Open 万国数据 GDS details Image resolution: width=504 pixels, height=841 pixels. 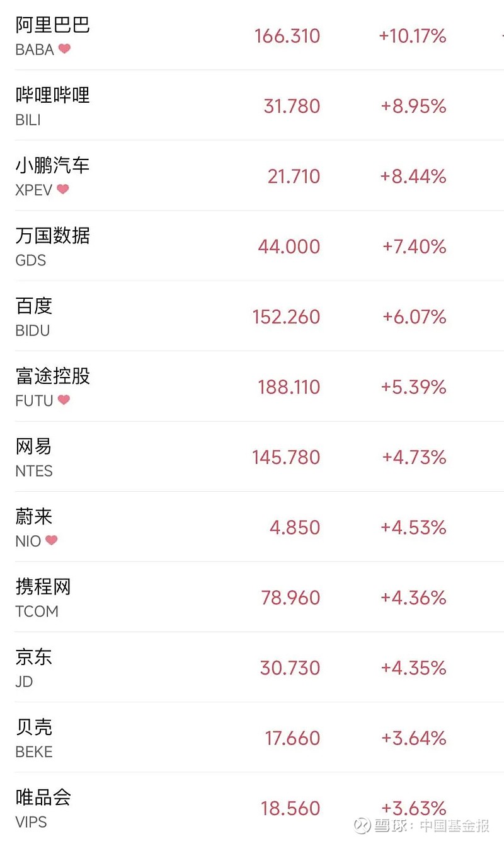click(53, 236)
